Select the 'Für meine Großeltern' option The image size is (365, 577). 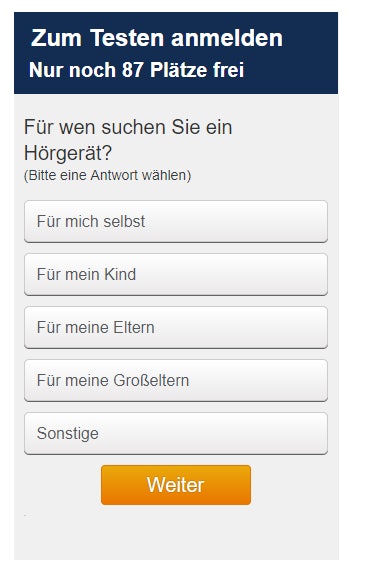tap(176, 380)
